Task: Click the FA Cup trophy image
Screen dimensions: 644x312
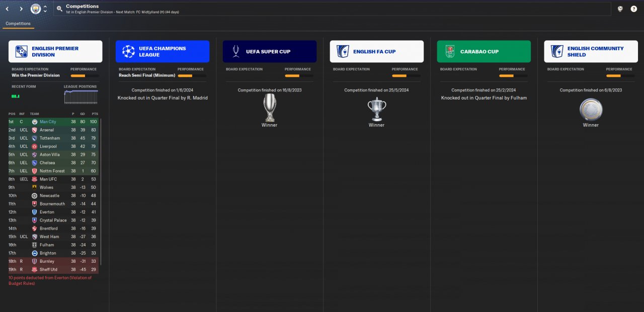Action: point(376,109)
